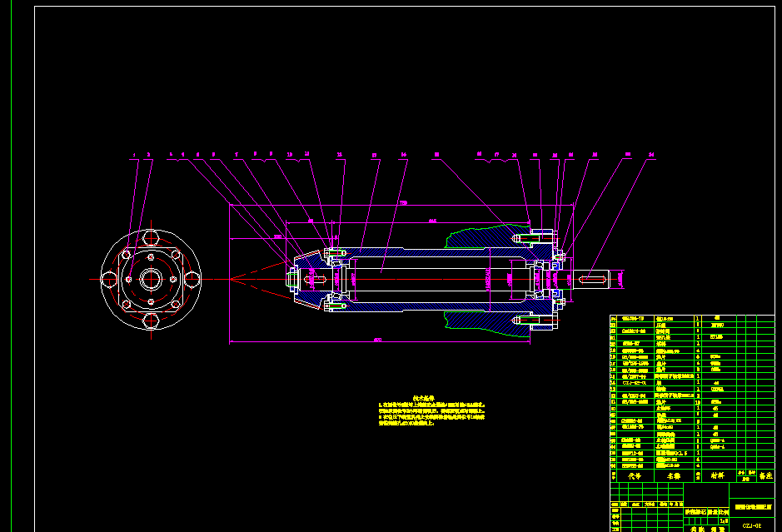
Task: Select the center bore circle of the flange view
Action: [151, 279]
